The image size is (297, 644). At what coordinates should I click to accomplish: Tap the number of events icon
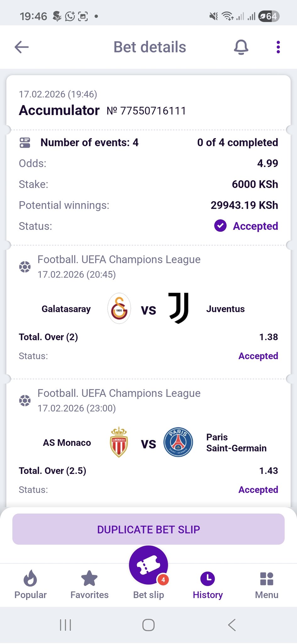click(25, 142)
